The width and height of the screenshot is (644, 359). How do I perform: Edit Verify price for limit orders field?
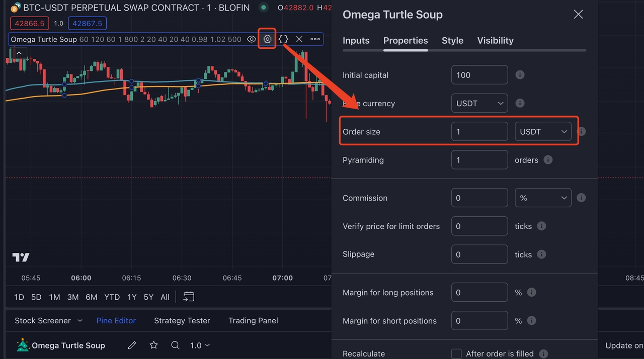(479, 226)
